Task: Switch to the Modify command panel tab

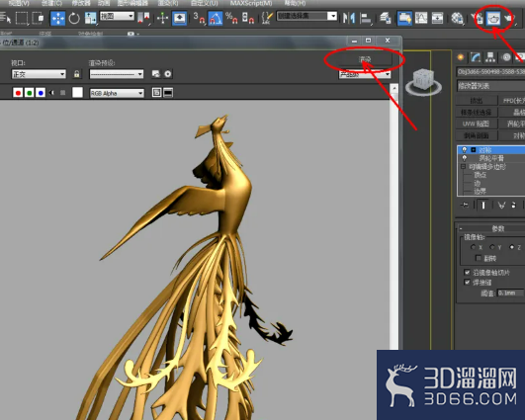Action: click(476, 57)
